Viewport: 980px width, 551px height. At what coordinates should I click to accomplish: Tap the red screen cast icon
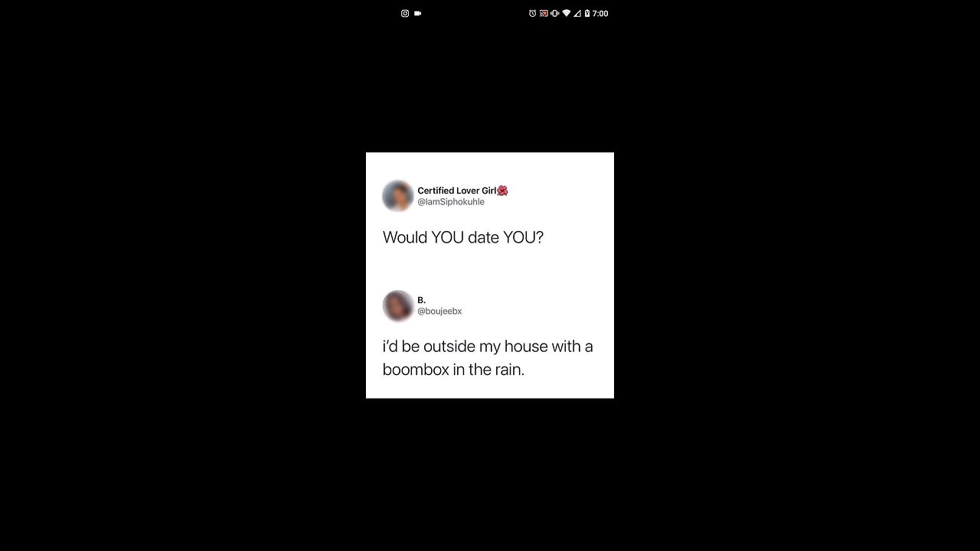click(x=544, y=13)
